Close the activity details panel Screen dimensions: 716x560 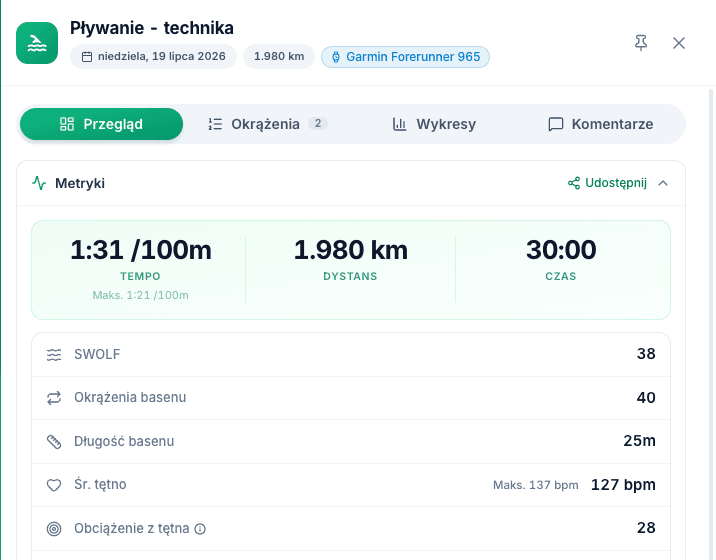(x=679, y=43)
